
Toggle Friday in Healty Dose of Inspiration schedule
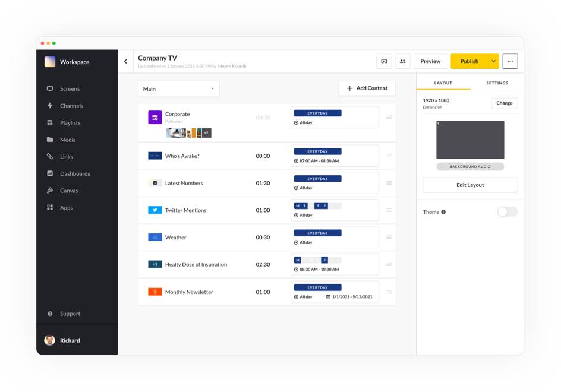point(324,260)
